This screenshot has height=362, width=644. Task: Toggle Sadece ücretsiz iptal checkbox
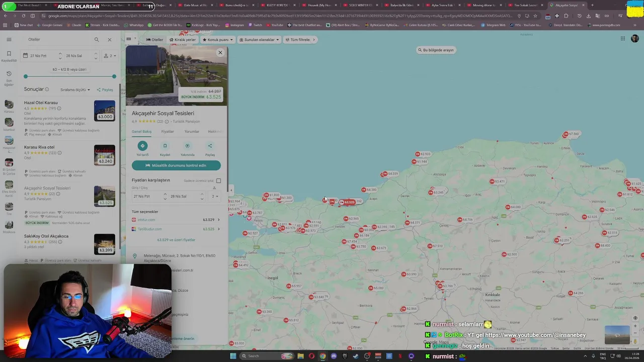(218, 180)
